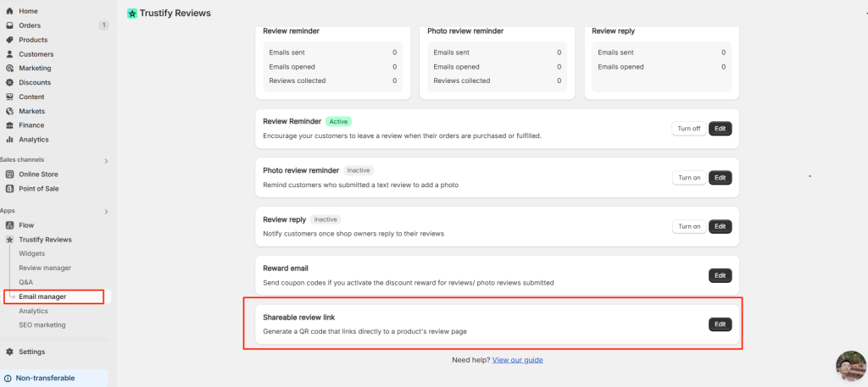The image size is (868, 387).
Task: Click the Home icon in sidebar
Action: tap(9, 11)
